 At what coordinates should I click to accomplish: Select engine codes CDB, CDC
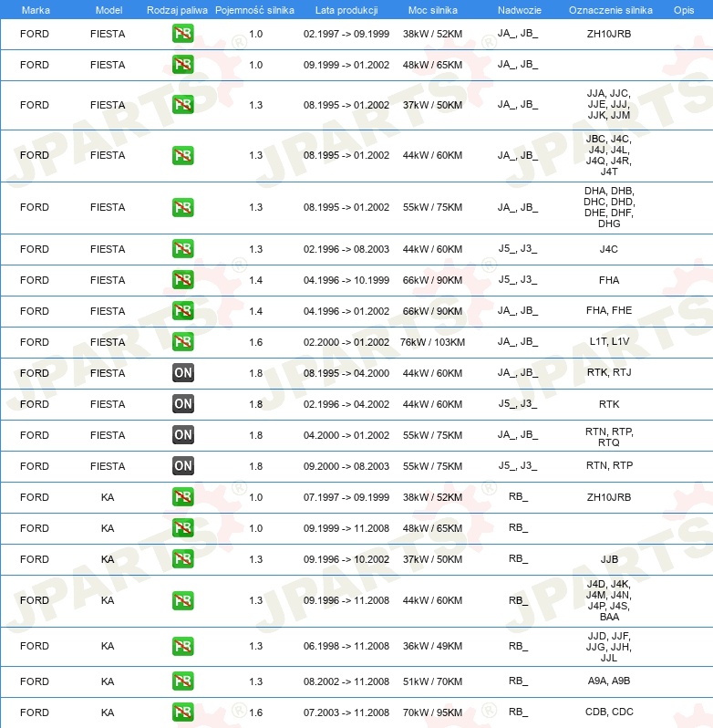point(609,712)
